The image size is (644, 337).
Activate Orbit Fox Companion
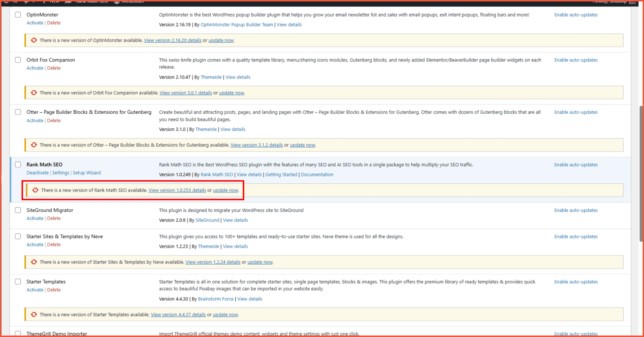tap(35, 68)
